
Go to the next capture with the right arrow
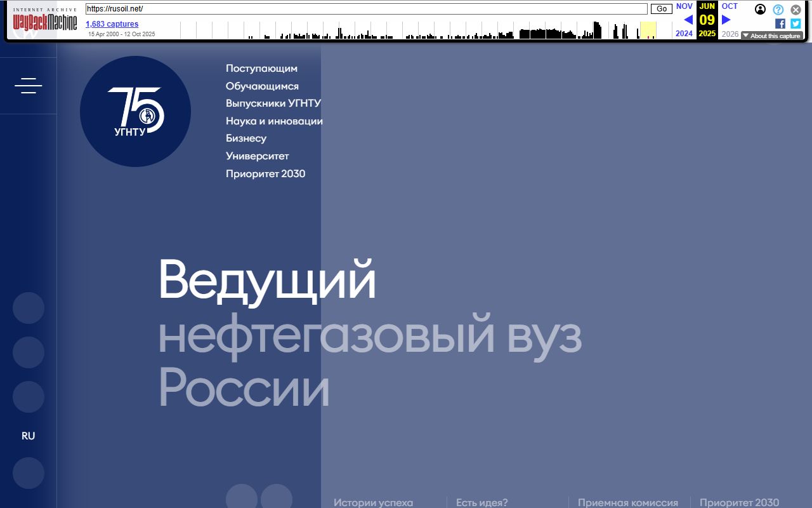[x=726, y=20]
